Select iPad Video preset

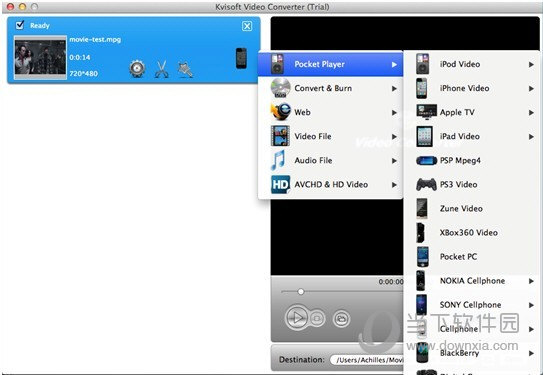tap(471, 136)
